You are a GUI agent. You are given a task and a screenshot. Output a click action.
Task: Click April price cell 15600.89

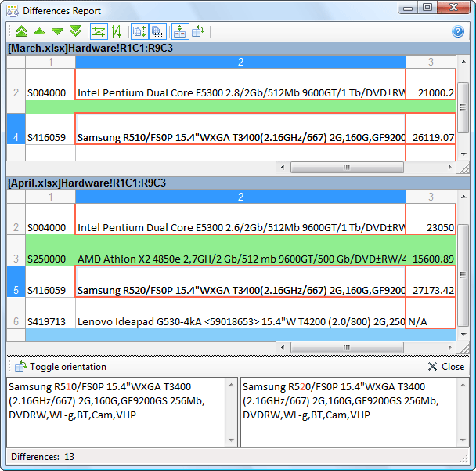431,250
